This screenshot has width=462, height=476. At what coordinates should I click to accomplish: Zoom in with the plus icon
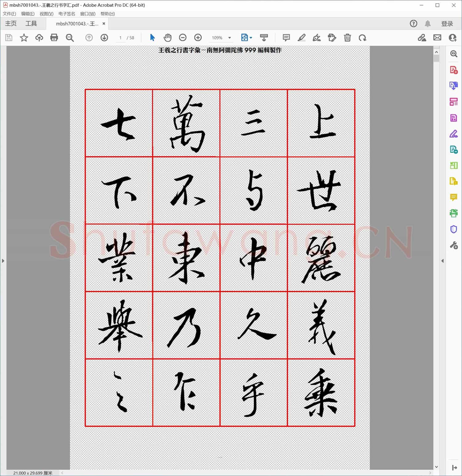click(x=198, y=38)
